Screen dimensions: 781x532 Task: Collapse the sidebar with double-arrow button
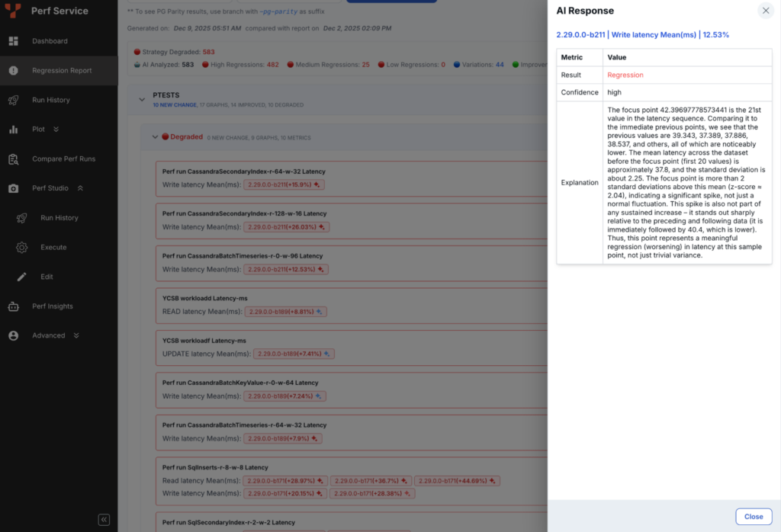104,520
